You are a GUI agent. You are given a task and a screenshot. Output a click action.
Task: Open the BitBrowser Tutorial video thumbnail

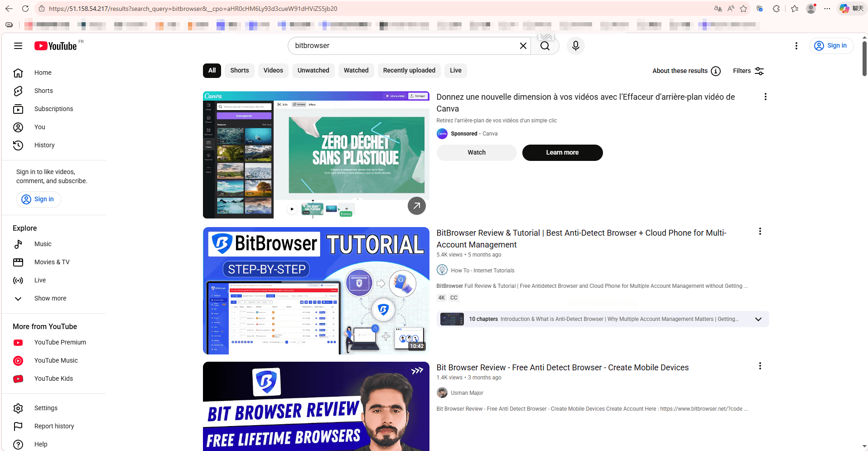click(316, 291)
